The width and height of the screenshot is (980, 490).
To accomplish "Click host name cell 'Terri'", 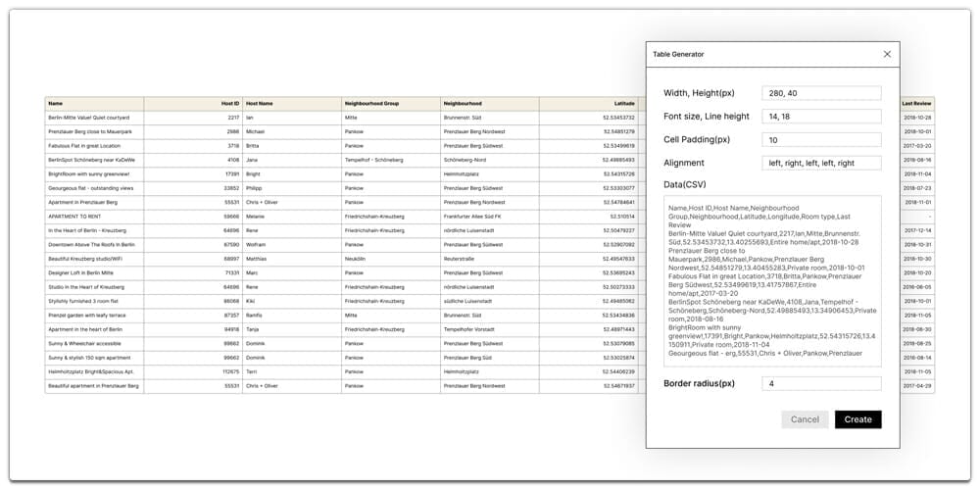I will pyautogui.click(x=292, y=371).
